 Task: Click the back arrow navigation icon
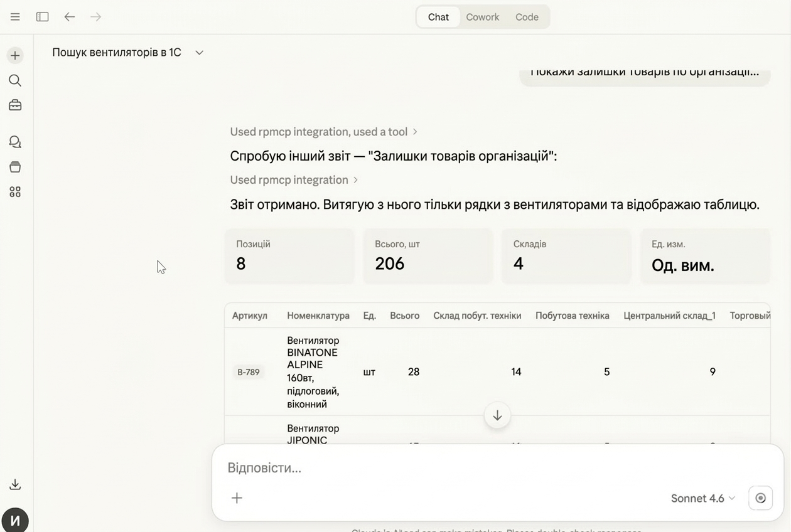click(70, 17)
